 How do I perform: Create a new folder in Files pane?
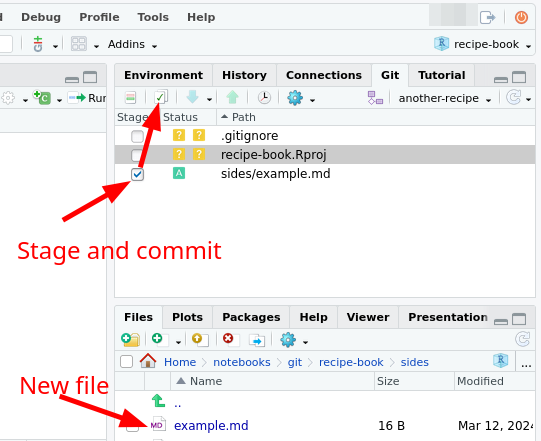[x=130, y=340]
